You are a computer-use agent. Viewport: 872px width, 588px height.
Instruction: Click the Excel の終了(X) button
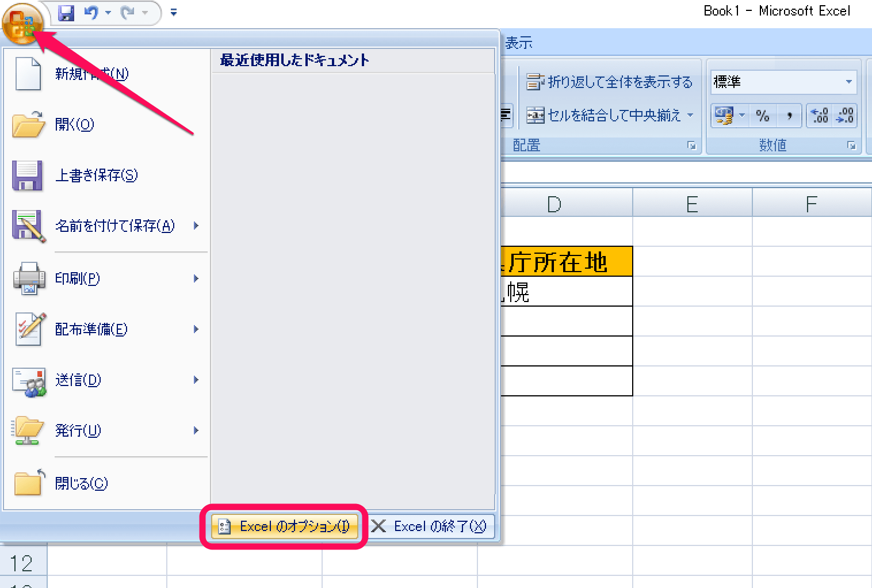(x=431, y=526)
